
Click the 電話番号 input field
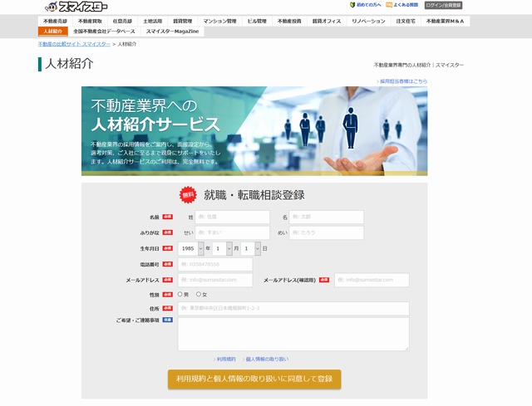[x=214, y=264]
